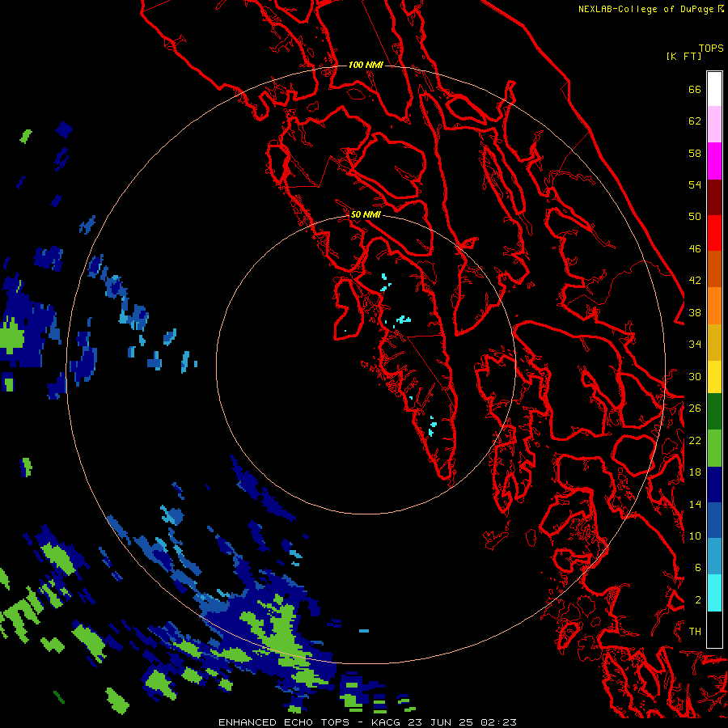Image resolution: width=728 pixels, height=728 pixels.
Task: Click the '[K FT]' legend unit label
Action: (x=684, y=56)
